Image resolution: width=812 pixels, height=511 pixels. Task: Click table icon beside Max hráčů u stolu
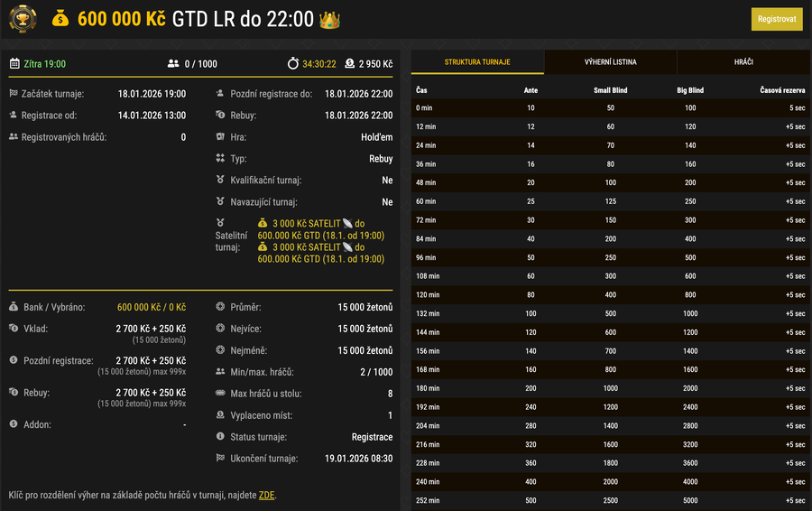click(220, 393)
